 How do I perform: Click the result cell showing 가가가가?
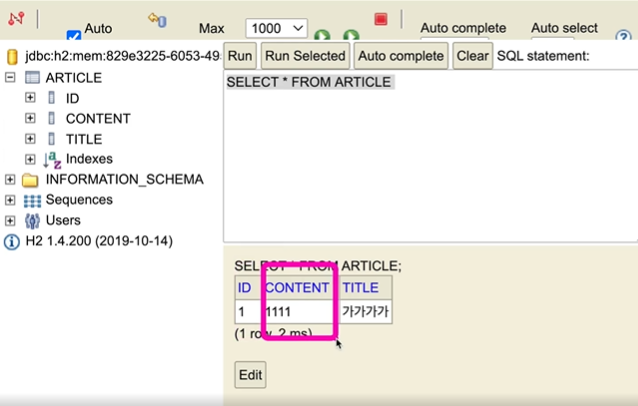pyautogui.click(x=365, y=312)
